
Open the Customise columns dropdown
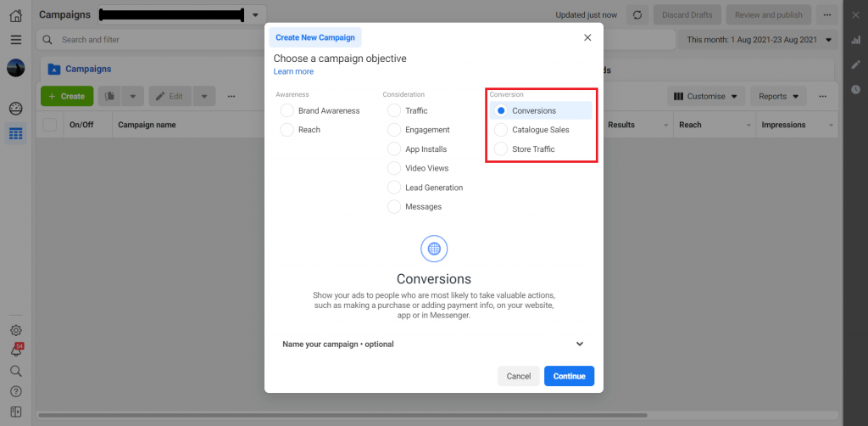tap(706, 97)
